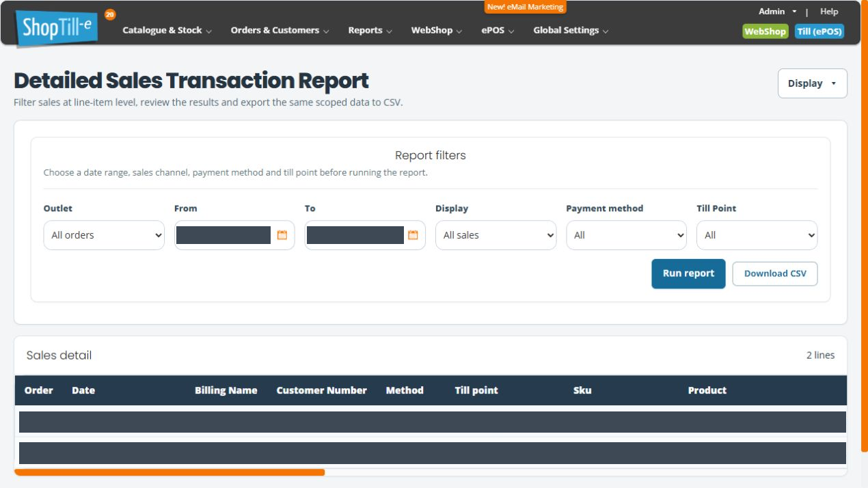Click the Report filters heading

pos(431,155)
